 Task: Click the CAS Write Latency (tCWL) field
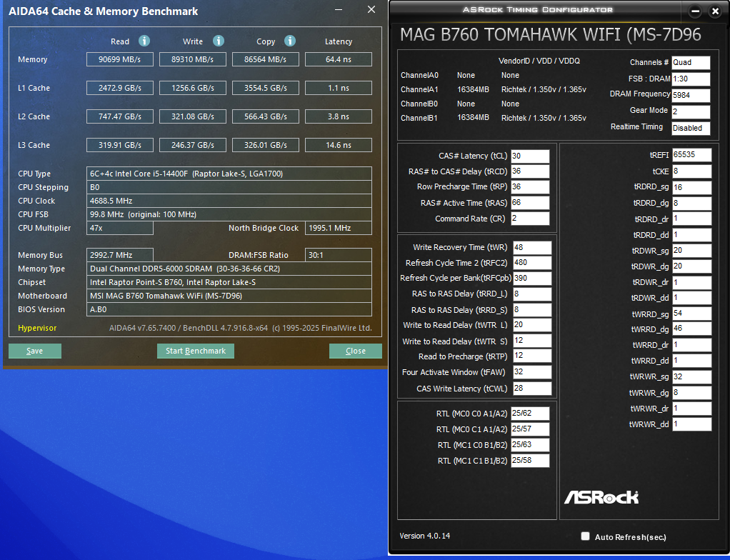[x=532, y=389]
